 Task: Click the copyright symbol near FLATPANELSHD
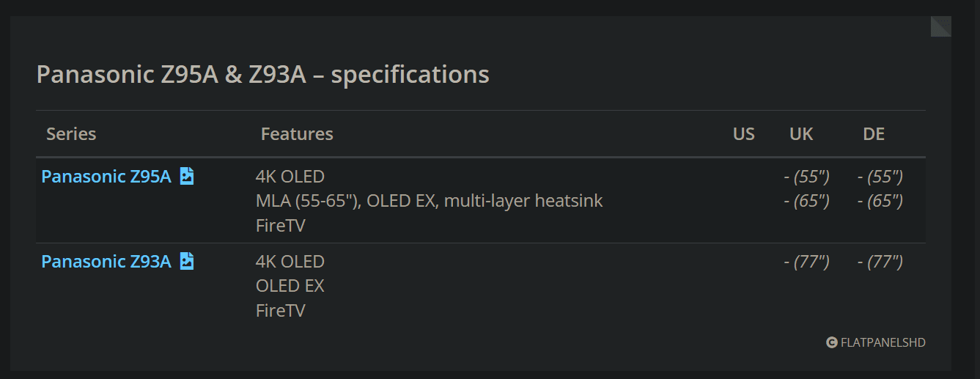click(831, 342)
